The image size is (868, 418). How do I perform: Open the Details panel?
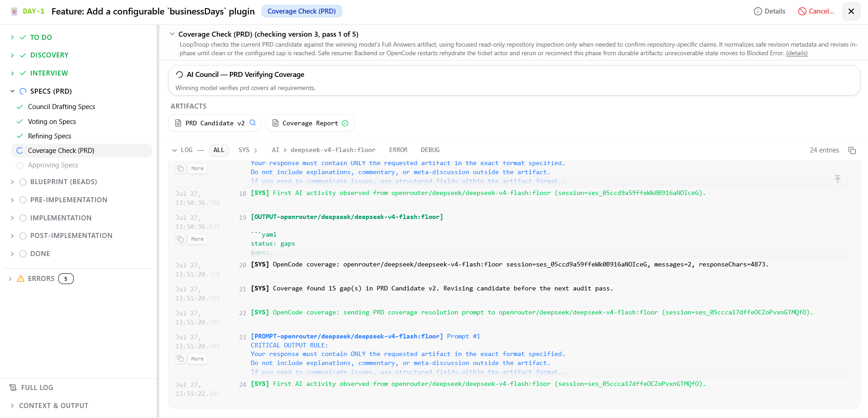tap(769, 11)
